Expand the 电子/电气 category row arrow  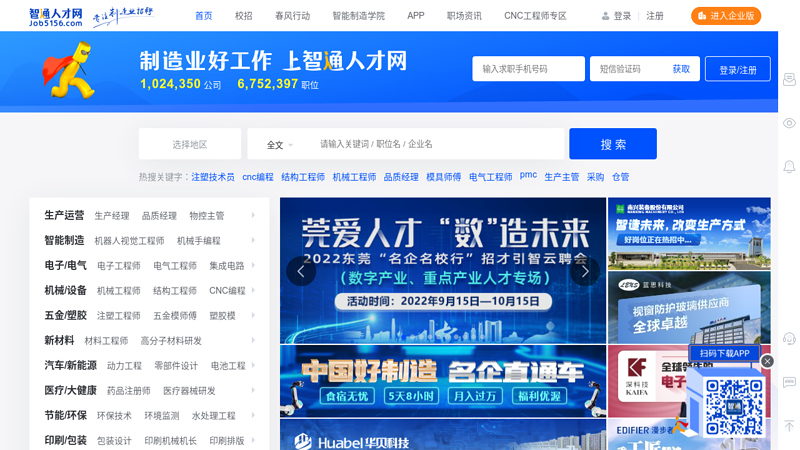(x=253, y=265)
